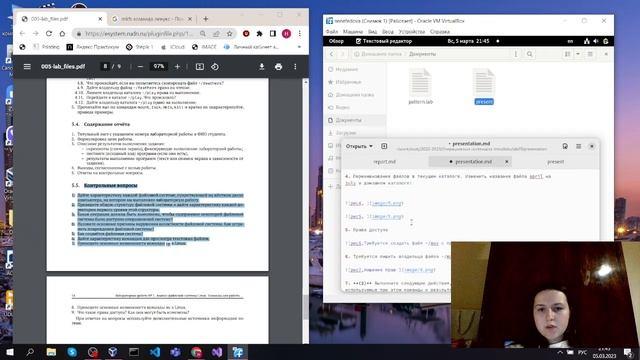Open the PDF viewer sidebar menu icon
Viewport: 640px width, 360px height.
pos(27,67)
